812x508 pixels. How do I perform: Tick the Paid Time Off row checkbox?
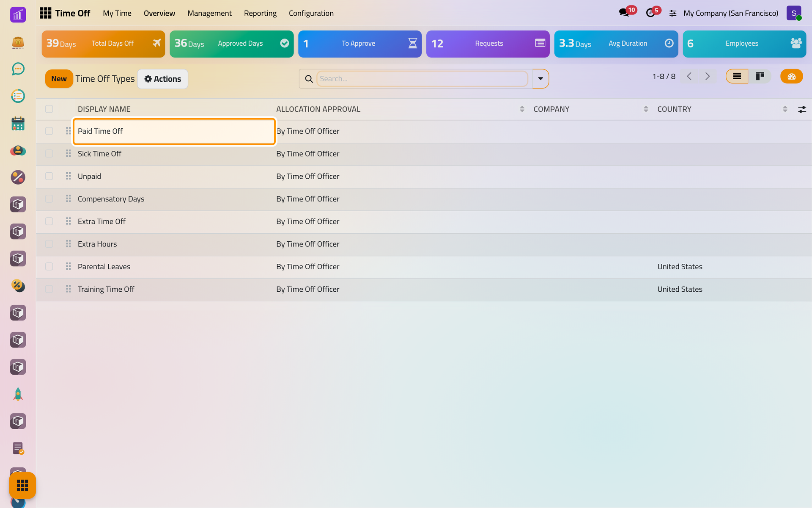point(49,131)
